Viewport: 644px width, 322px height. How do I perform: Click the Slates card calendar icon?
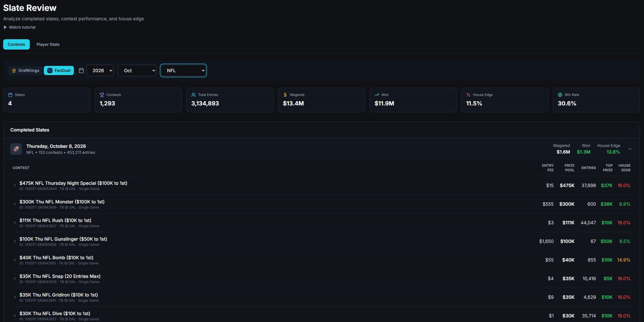pyautogui.click(x=10, y=95)
